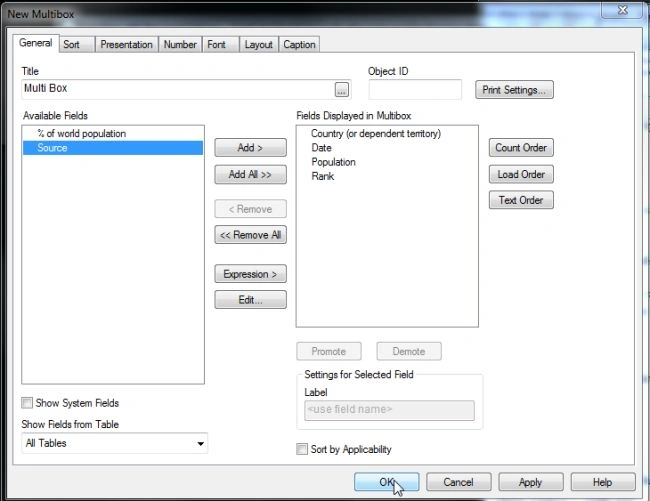Image resolution: width=650 pixels, height=501 pixels.
Task: Click in the Object ID field
Action: pos(415,90)
